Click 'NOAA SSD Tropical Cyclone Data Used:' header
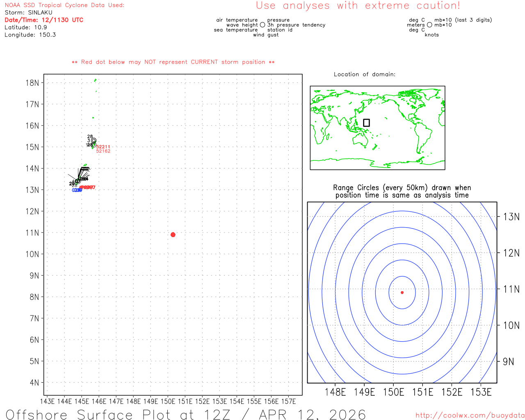 tap(64, 5)
